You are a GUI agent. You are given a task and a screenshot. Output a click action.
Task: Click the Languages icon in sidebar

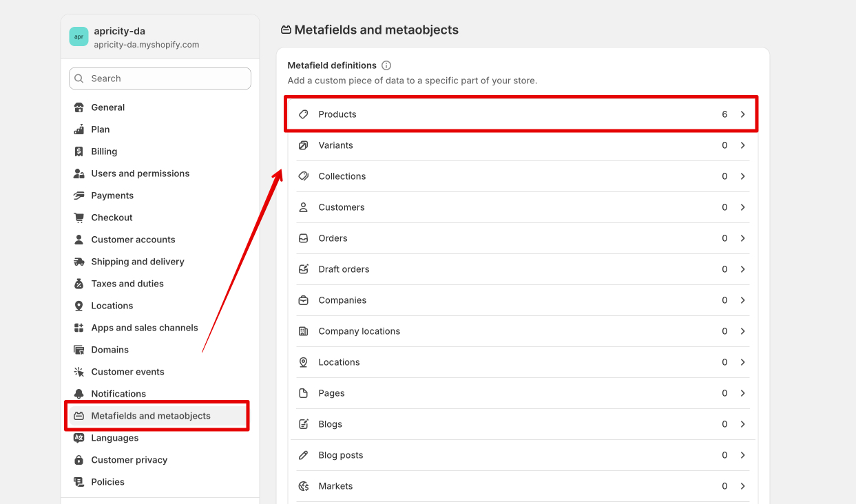[x=79, y=438]
